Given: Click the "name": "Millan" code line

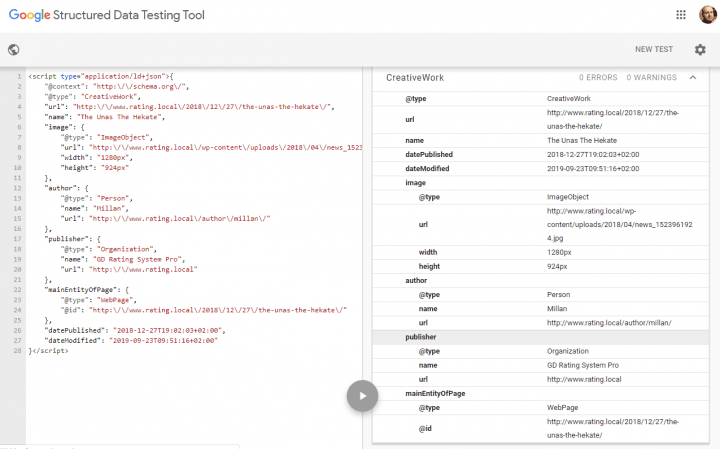Looking at the screenshot, I should pyautogui.click(x=95, y=208).
